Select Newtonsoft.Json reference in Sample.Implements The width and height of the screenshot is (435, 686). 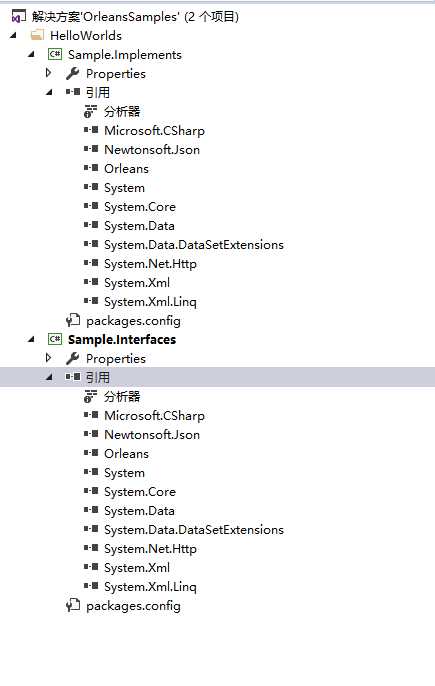point(152,150)
